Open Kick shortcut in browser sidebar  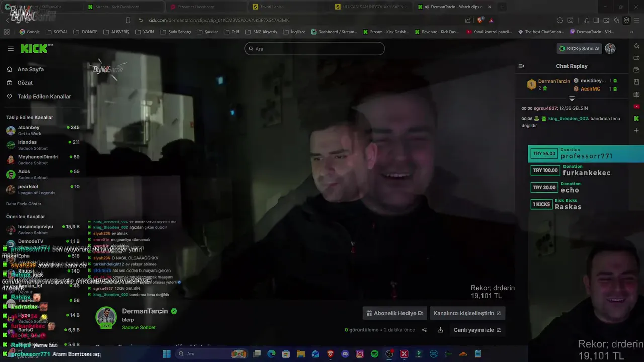[x=636, y=118]
